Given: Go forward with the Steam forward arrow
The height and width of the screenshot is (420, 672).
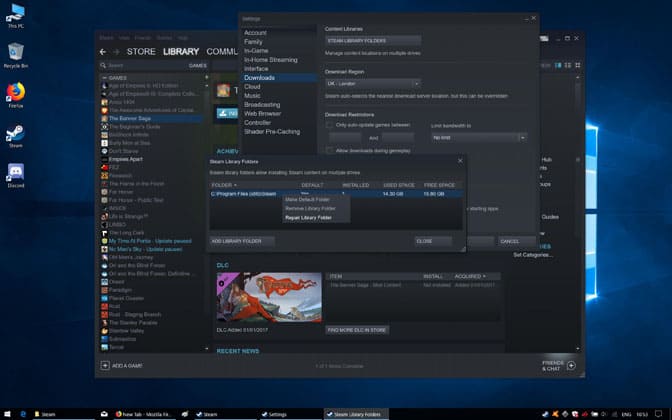Looking at the screenshot, I should coord(116,52).
